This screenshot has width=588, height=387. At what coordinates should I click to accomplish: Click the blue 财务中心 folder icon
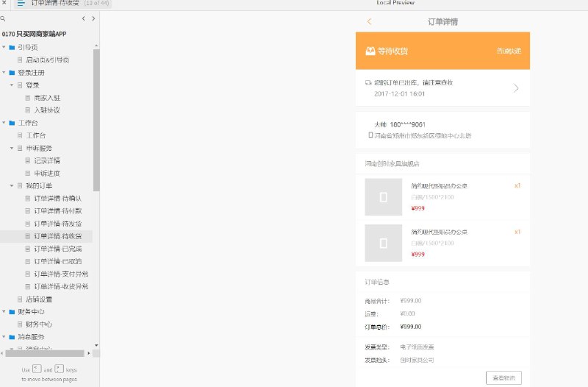coord(12,311)
